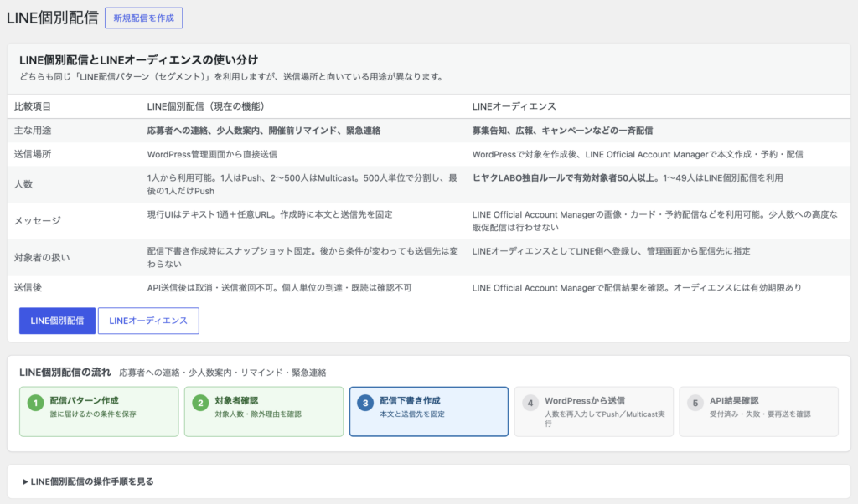Switch to the LINEオーディエンス tab button
This screenshot has width=858, height=504.
coord(148,321)
